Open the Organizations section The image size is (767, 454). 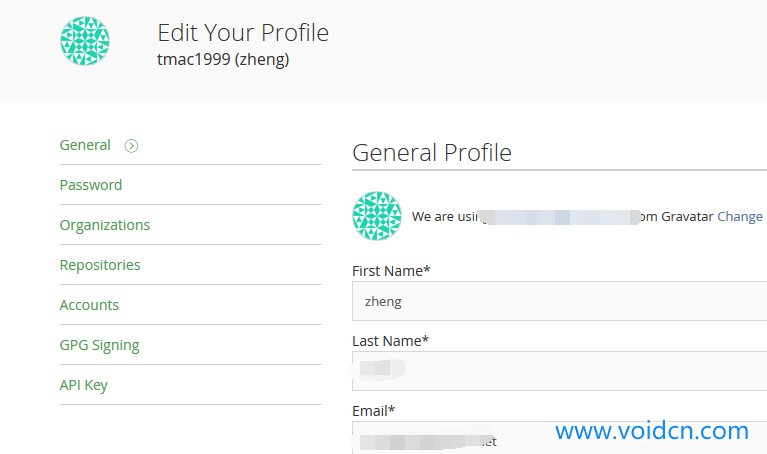pos(105,225)
